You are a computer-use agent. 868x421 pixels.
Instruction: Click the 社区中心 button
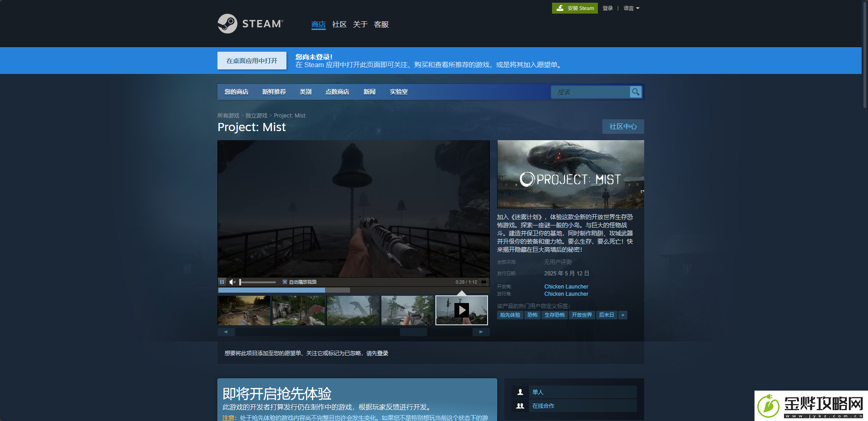point(623,127)
